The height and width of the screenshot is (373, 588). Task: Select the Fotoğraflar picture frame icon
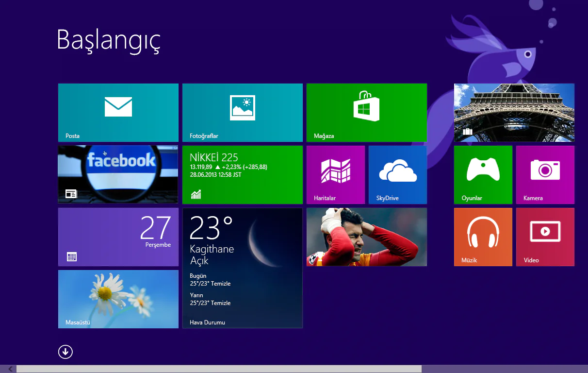click(242, 107)
